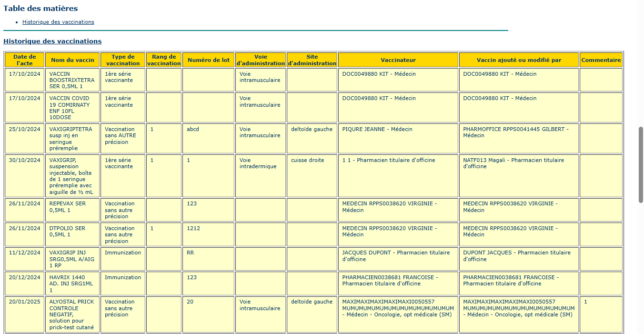Click the Vaccinateur column header
This screenshot has height=334, width=644.
[398, 60]
